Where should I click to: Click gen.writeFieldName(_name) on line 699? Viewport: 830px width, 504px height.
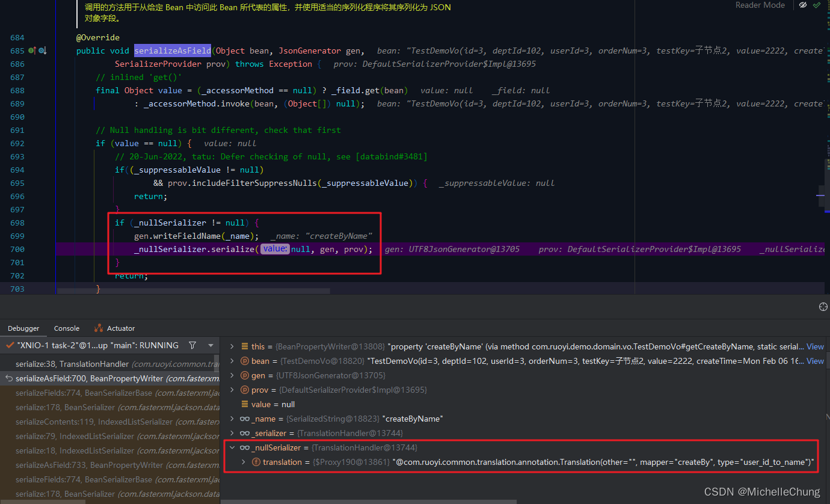197,236
